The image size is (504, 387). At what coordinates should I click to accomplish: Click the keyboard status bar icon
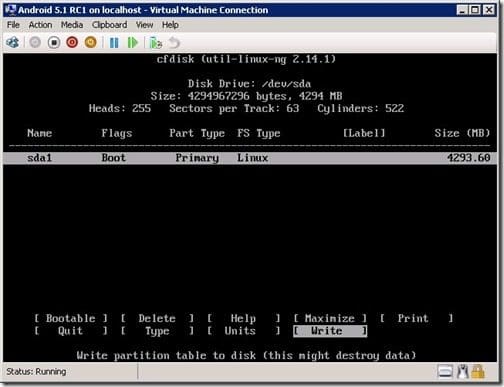pos(445,371)
